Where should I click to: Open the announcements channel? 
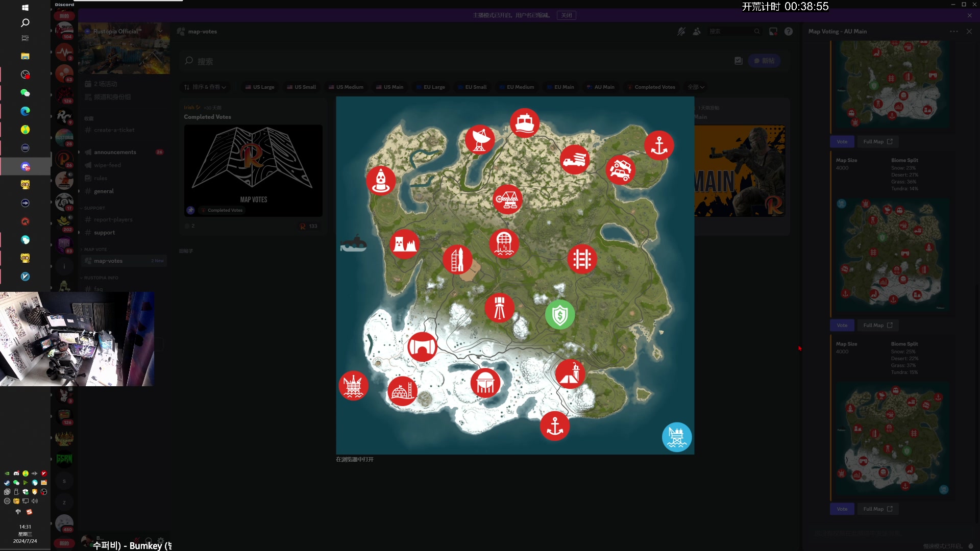[x=115, y=153]
